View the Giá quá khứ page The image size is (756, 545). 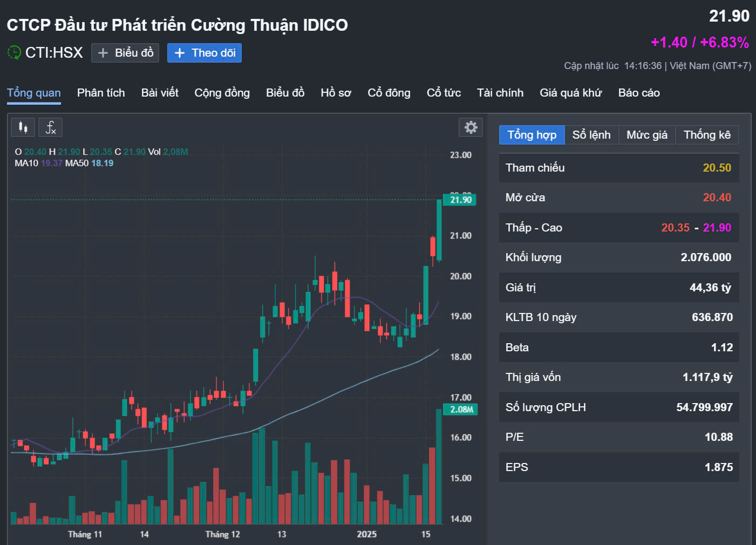570,93
